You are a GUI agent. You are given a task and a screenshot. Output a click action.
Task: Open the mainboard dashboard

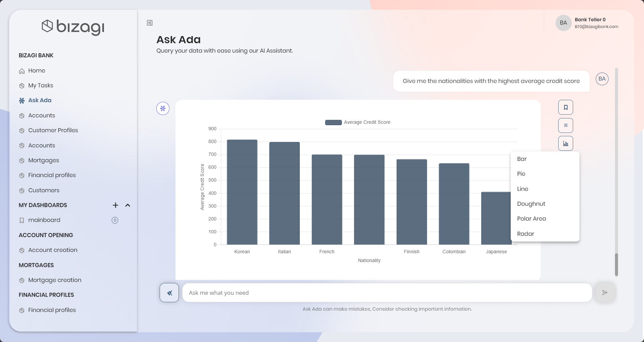(x=44, y=220)
